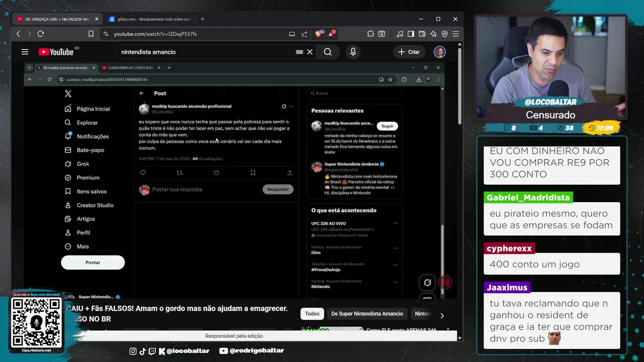Screen dimensions: 644x362
Task: Open the YouTube hamburger guide menu
Action: click(x=25, y=52)
